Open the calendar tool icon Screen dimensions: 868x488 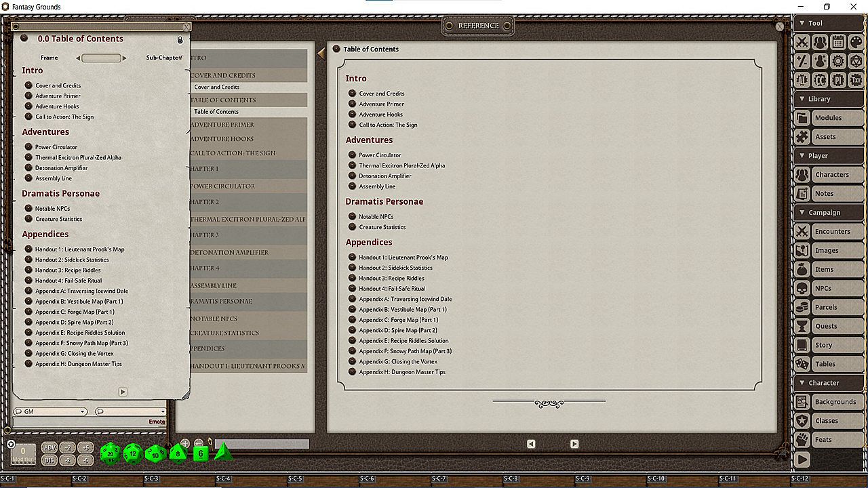838,42
